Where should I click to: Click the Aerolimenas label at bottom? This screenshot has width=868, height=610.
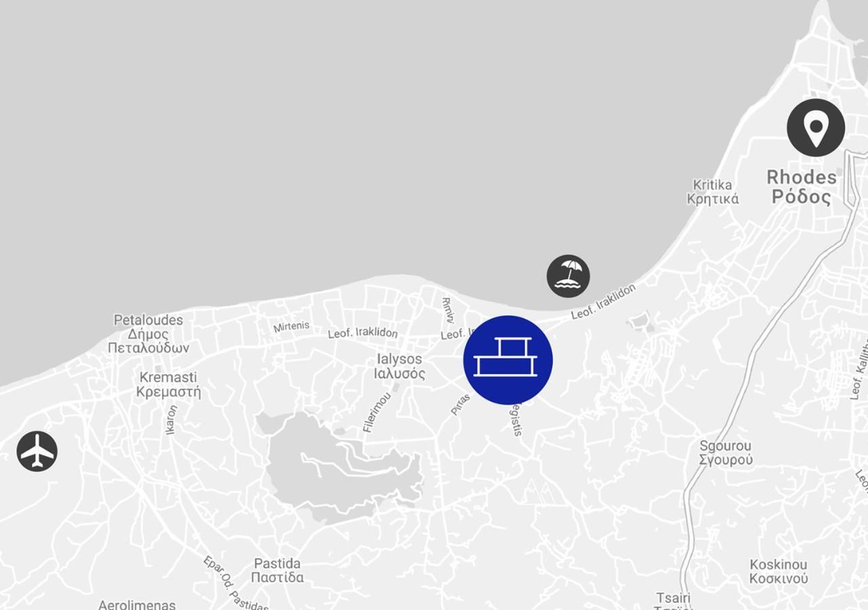point(137,605)
